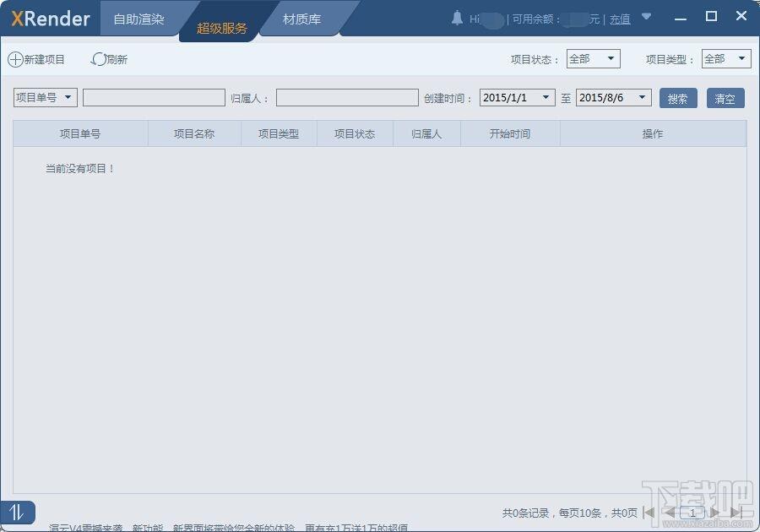This screenshot has height=532, width=760.
Task: Click the 清空 clear button
Action: pos(725,98)
